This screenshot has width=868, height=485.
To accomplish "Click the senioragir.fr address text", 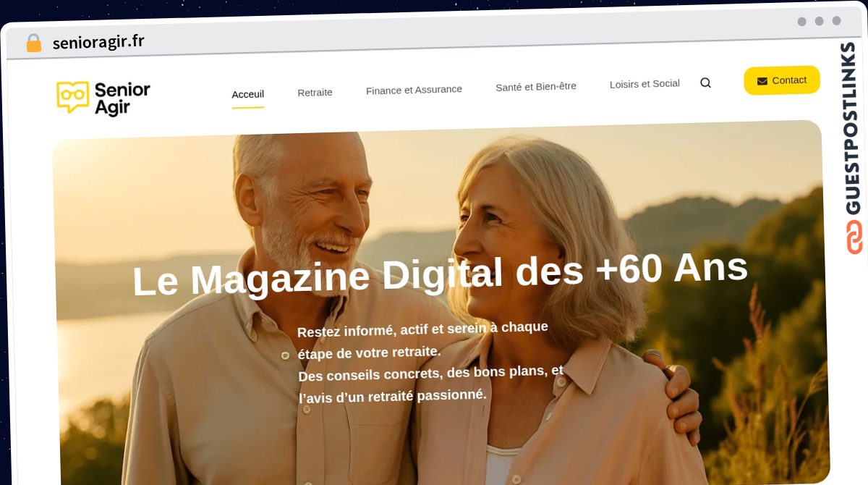I will click(x=98, y=42).
